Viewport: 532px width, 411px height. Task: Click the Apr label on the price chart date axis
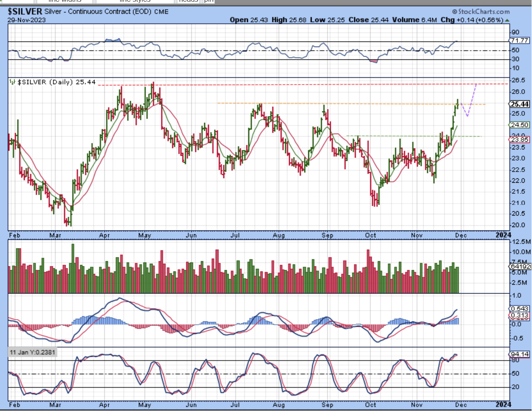click(x=104, y=235)
